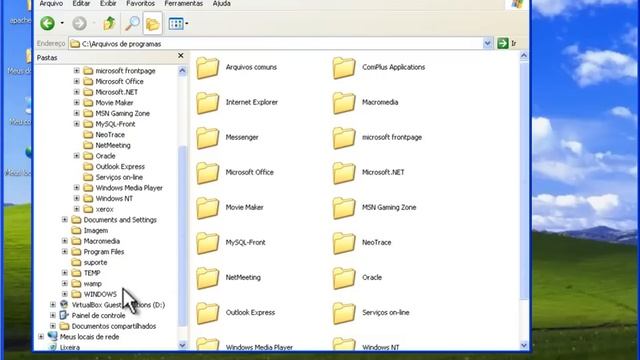The height and width of the screenshot is (360, 640).
Task: Select Movie Maker folder icon in file list
Action: (208, 208)
